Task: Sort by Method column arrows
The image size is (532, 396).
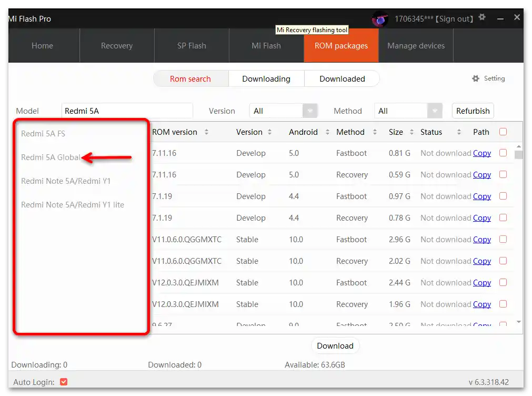Action: point(375,132)
